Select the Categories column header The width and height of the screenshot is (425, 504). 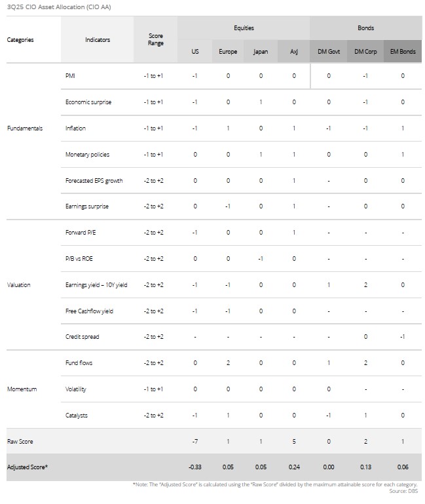(x=20, y=39)
